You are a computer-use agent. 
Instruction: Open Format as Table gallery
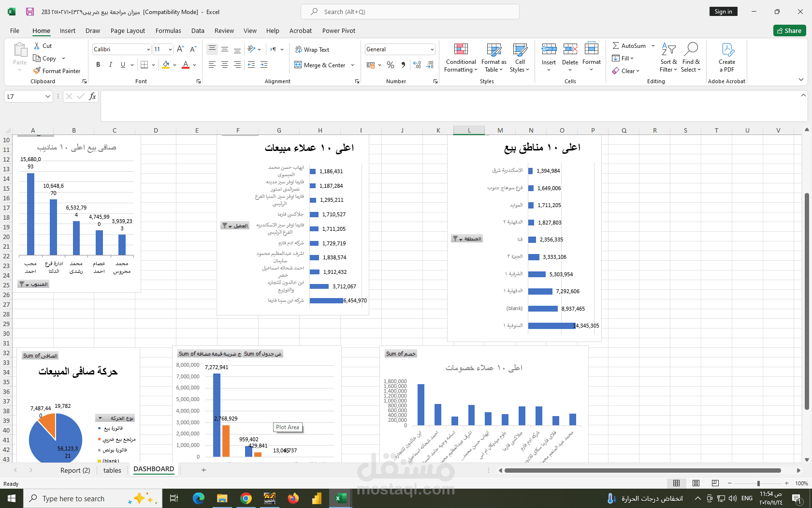coord(494,58)
